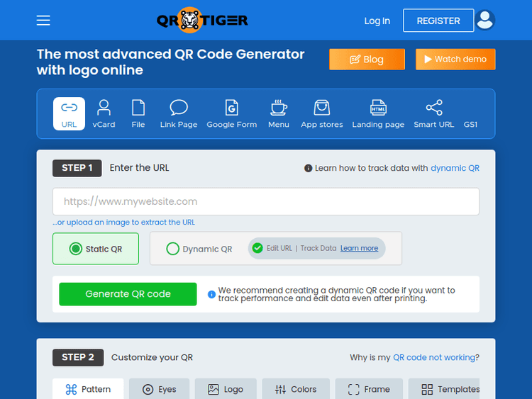Select the Landing page QR type
The width and height of the screenshot is (532, 399).
378,114
